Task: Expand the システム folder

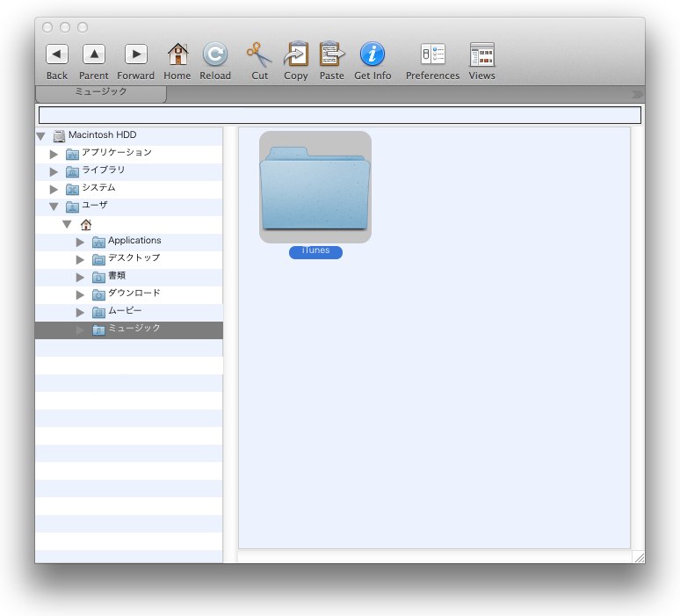Action: [54, 189]
